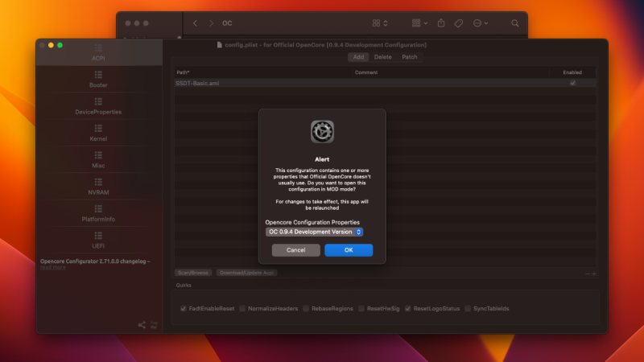Click the Quirks section label
Viewport: 644px width, 362px height.
click(x=184, y=286)
